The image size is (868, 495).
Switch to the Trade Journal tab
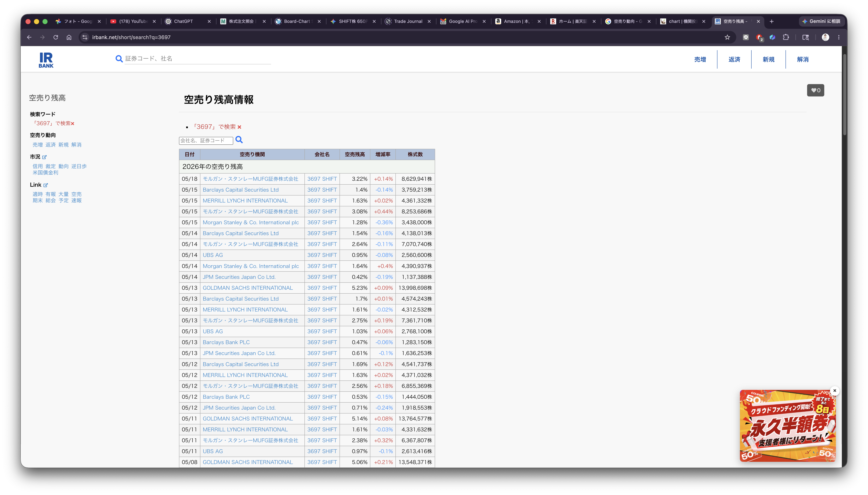click(x=408, y=21)
